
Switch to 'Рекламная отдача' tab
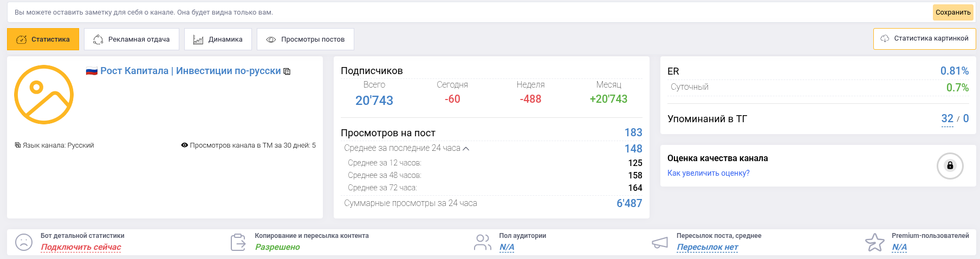[x=131, y=39]
